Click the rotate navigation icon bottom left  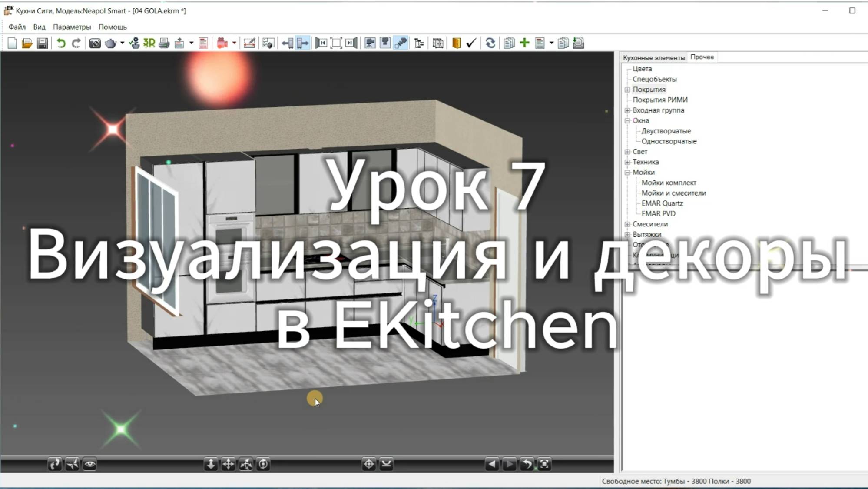click(x=54, y=464)
